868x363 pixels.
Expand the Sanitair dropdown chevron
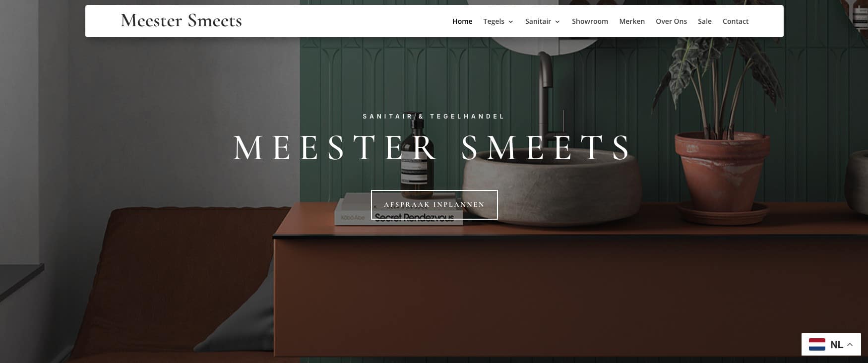pyautogui.click(x=558, y=22)
